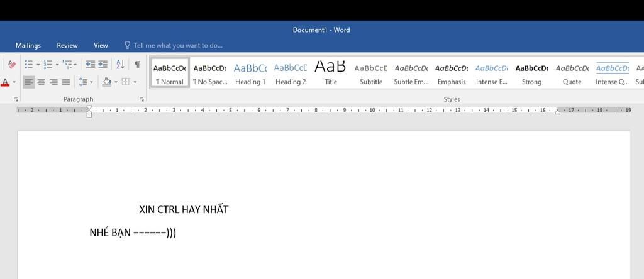The image size is (644, 279).
Task: Apply a multilevel list
Action: [x=67, y=65]
